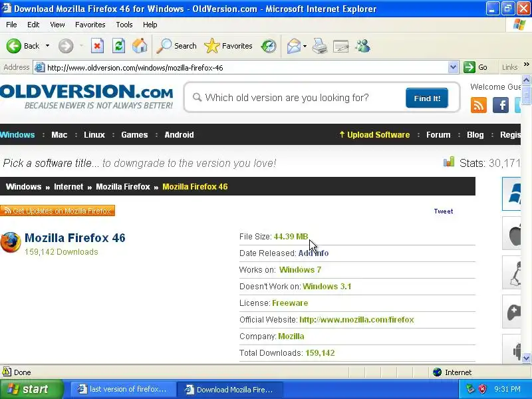The image size is (532, 399).
Task: Click the Tweet link
Action: tap(444, 211)
